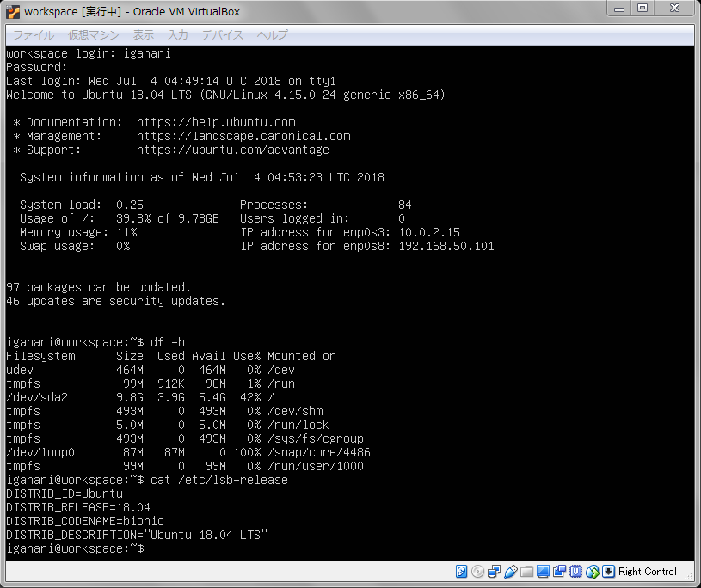Viewport: 701px width, 588px height.
Task: Click the udev filesystem row
Action: (151, 370)
